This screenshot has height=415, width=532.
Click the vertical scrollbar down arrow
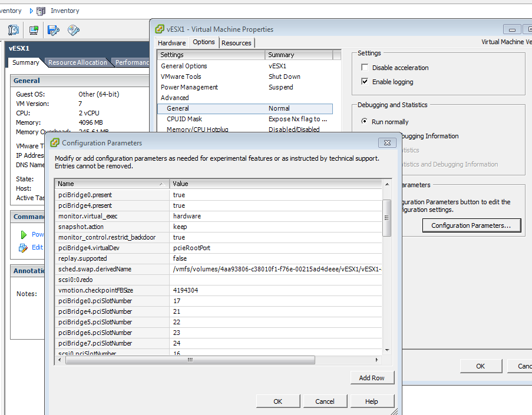point(387,350)
